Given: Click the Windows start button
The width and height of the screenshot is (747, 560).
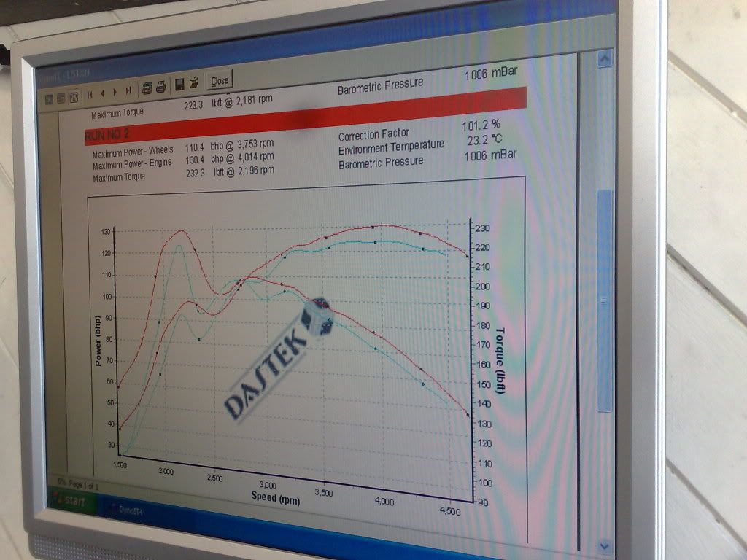Looking at the screenshot, I should click(x=73, y=500).
